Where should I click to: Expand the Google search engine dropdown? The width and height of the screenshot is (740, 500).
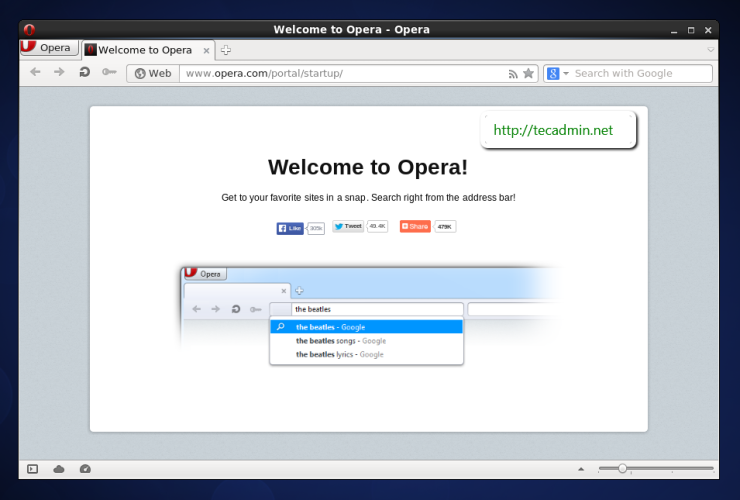coord(566,73)
